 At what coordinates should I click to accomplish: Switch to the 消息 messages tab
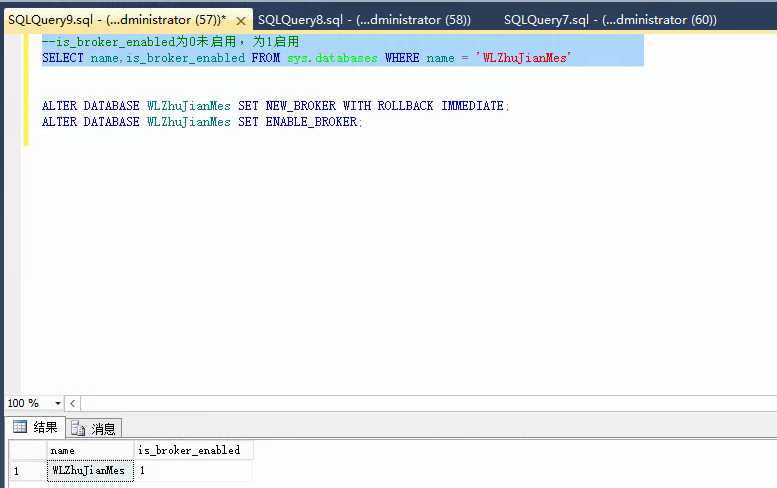pyautogui.click(x=94, y=429)
